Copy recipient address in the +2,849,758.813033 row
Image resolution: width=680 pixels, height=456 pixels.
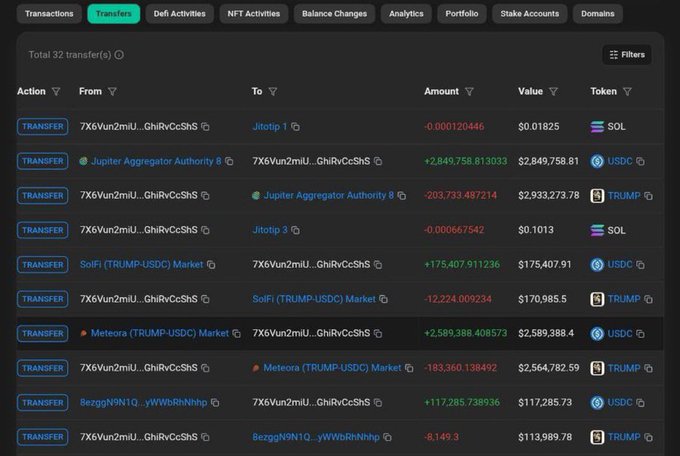pos(378,161)
